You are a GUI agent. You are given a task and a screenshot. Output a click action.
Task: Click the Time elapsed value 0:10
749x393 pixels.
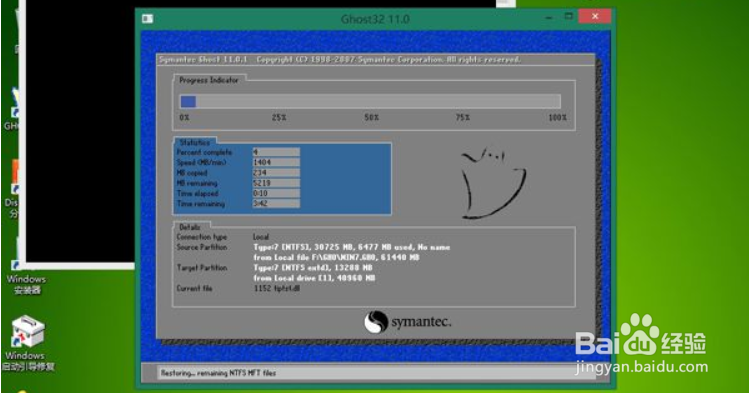coord(276,193)
